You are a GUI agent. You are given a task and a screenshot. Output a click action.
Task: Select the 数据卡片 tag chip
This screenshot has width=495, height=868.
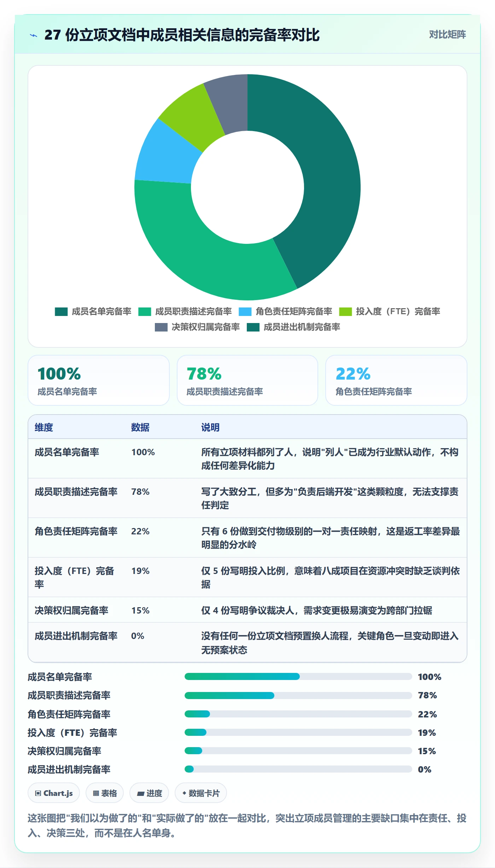200,793
